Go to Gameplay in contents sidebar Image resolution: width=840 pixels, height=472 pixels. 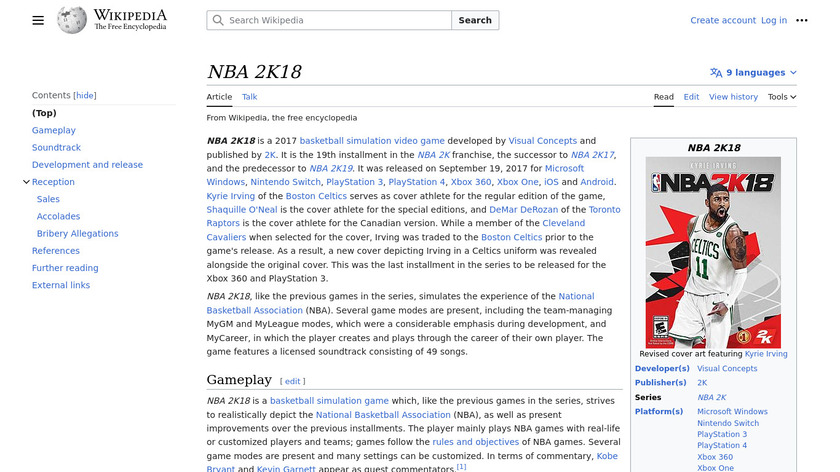pyautogui.click(x=54, y=130)
